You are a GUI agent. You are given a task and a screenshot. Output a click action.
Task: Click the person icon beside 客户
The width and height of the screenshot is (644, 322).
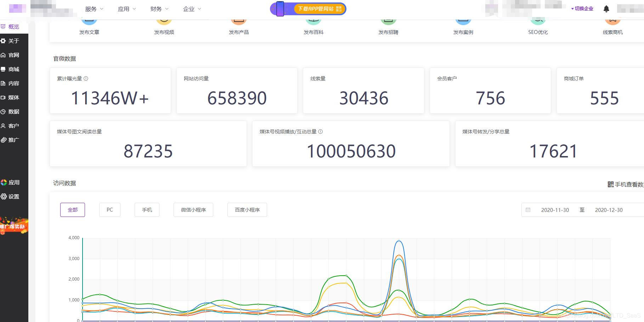(3, 126)
